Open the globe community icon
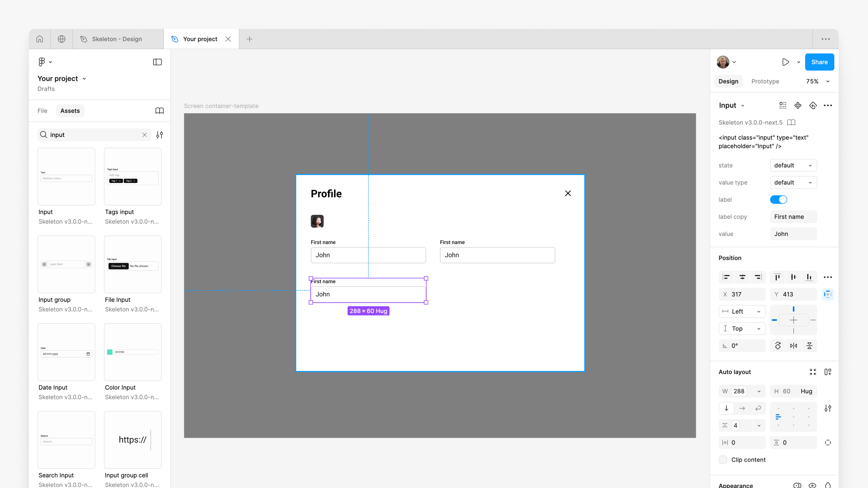The image size is (868, 488). pos(61,39)
